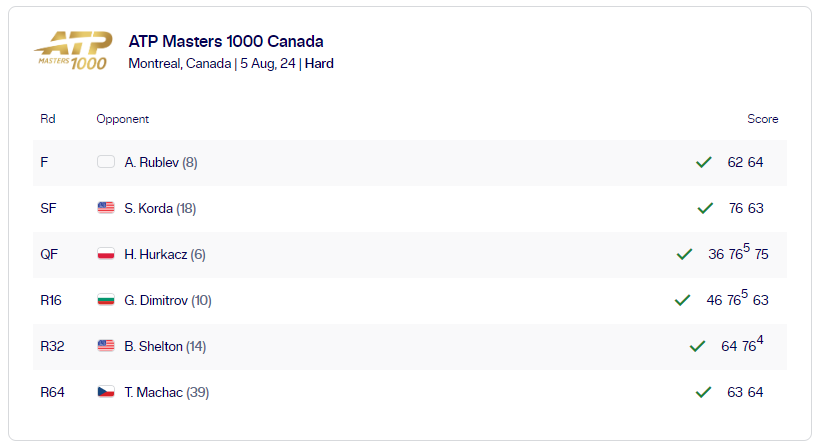Viewport: 821px width, 448px height.
Task: Click the green win checkmark in the Final row
Action: pos(704,162)
